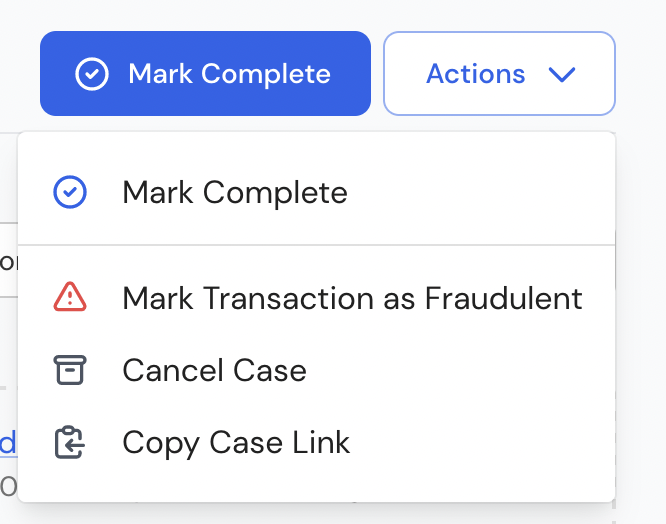Click the word Link in Copy Case Link

coord(321,442)
